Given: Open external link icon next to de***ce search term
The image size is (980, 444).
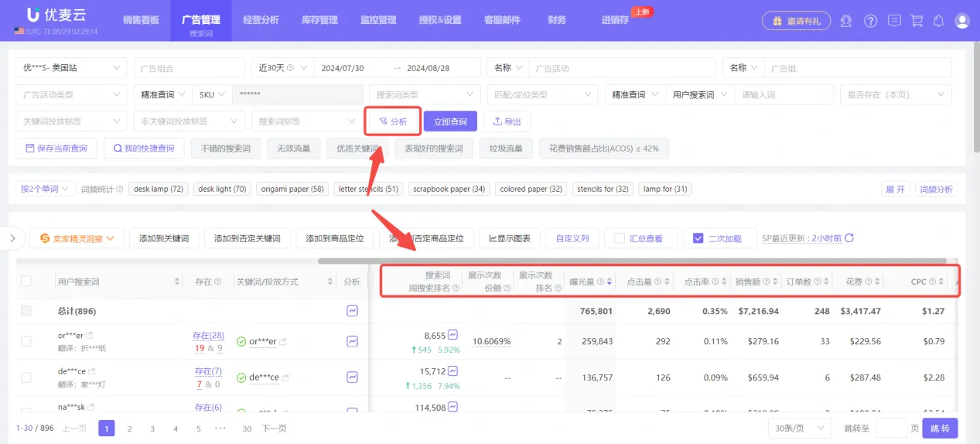Looking at the screenshot, I should [93, 371].
